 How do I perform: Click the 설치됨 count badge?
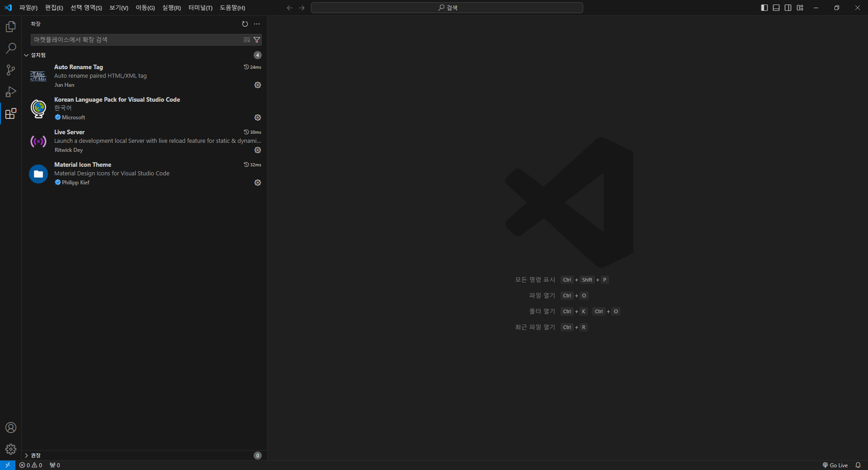[x=258, y=55]
